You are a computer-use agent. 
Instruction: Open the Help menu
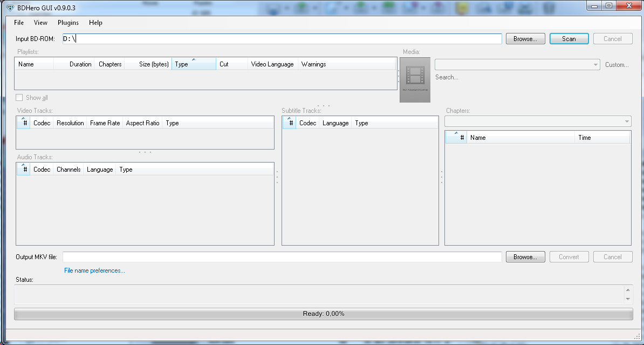(95, 23)
